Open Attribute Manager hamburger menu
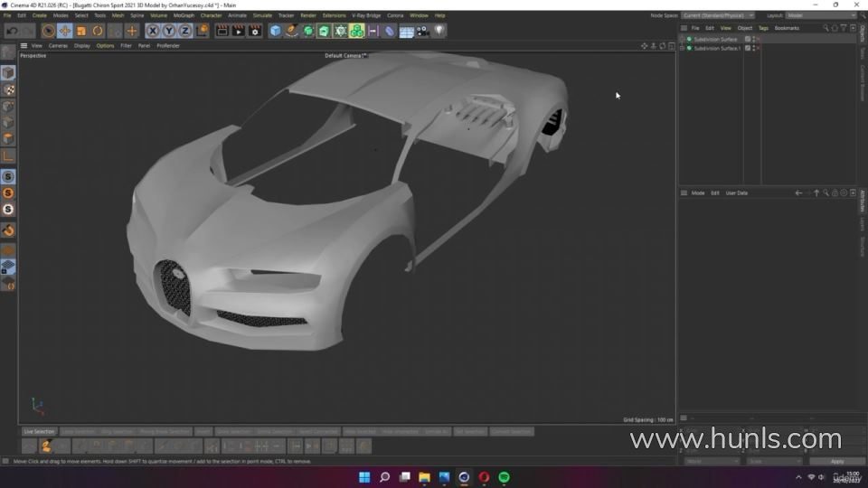 pyautogui.click(x=684, y=193)
